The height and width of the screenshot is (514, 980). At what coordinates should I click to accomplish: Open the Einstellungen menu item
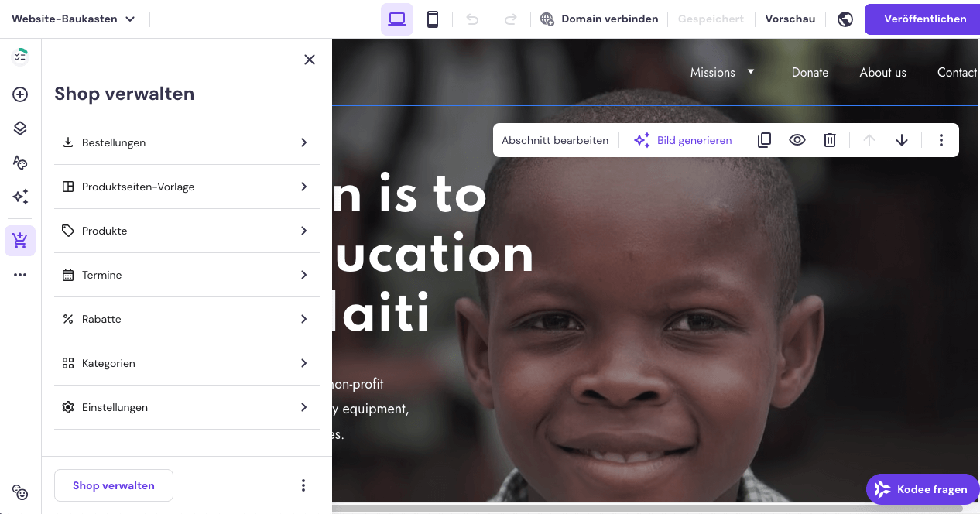coord(187,407)
